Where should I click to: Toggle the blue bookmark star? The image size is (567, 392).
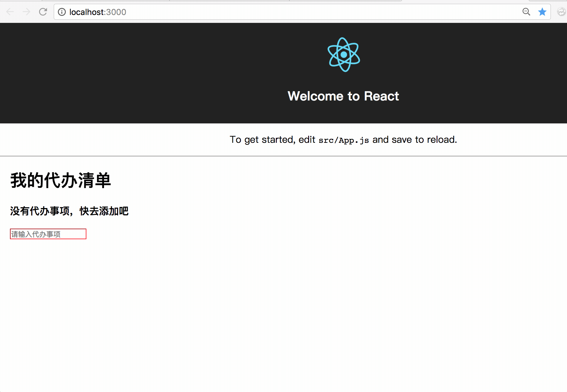point(542,12)
